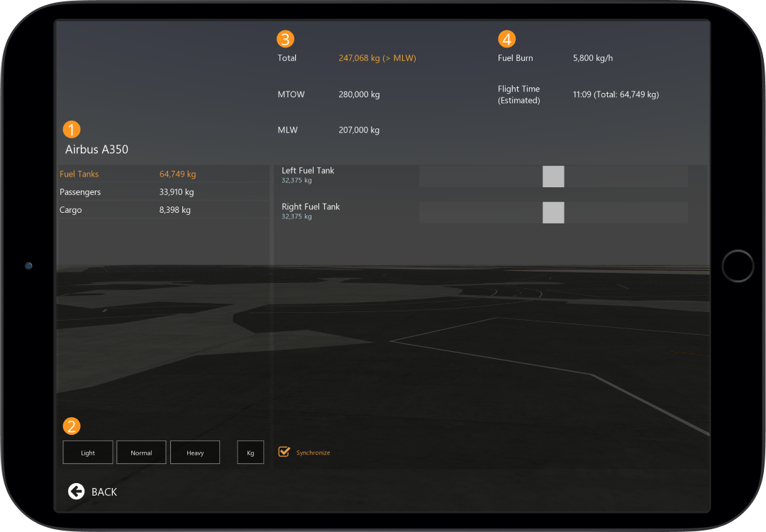Click the Left Fuel Tank slider handle

pos(553,176)
